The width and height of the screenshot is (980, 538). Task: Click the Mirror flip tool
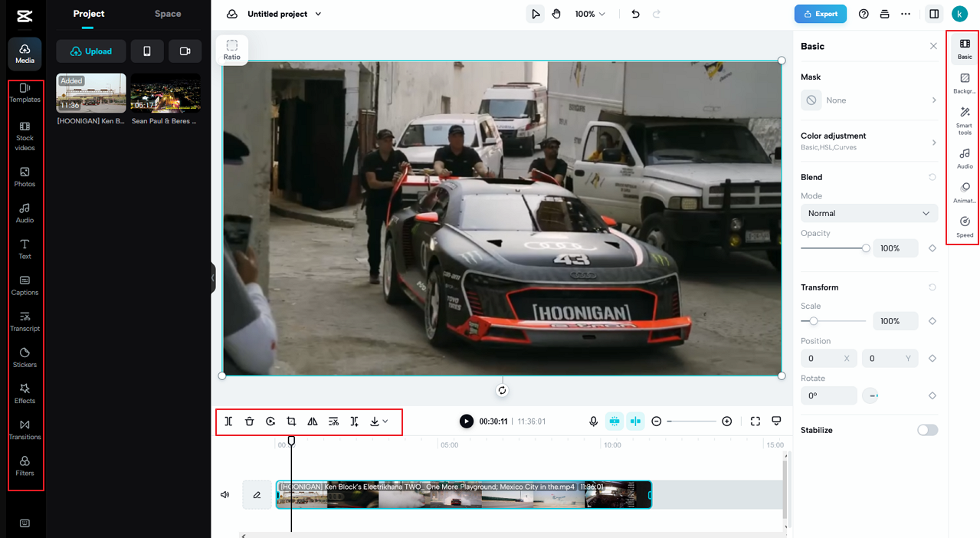pos(312,422)
